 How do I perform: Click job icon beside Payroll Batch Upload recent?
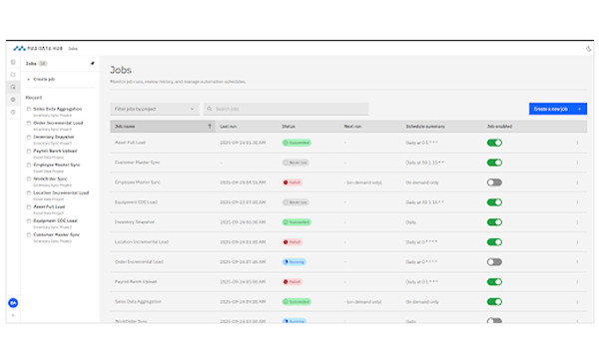click(x=29, y=152)
